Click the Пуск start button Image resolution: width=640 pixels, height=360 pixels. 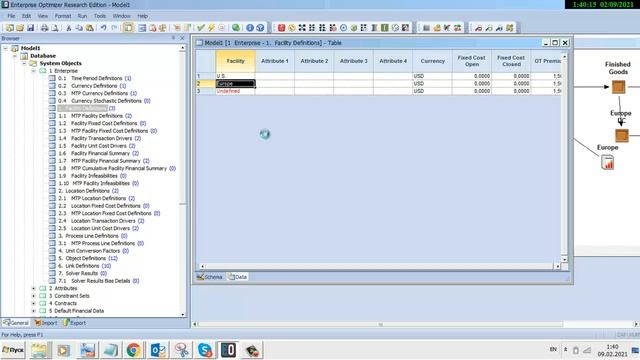coord(13,350)
